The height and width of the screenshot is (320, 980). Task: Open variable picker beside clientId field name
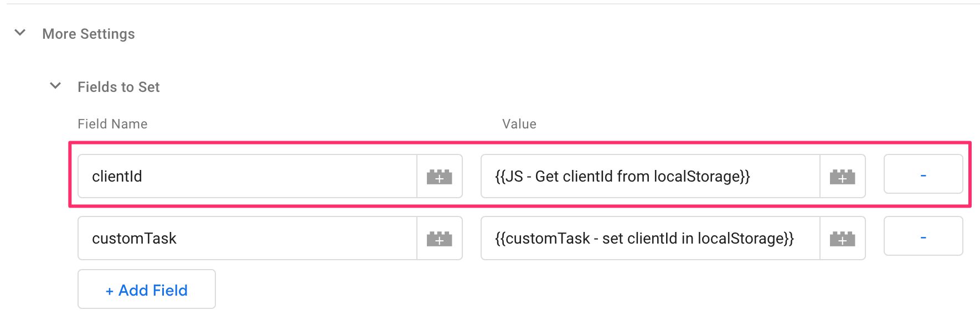coord(440,177)
